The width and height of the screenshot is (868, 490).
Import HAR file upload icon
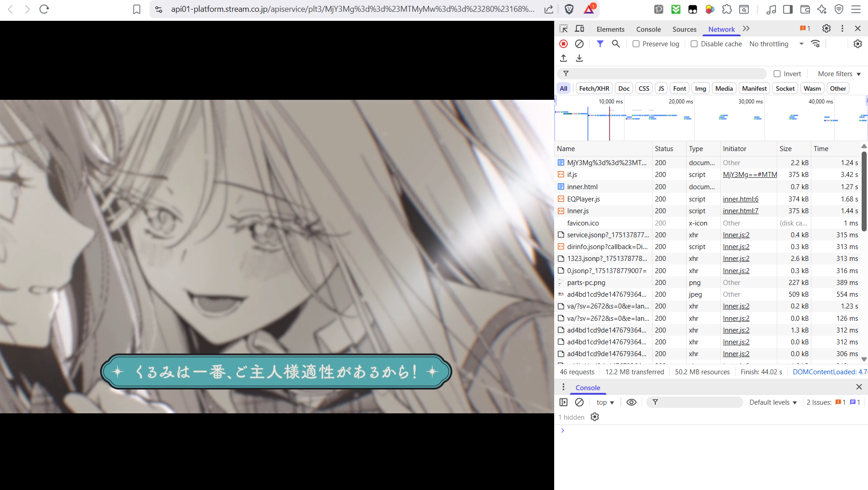pos(563,58)
